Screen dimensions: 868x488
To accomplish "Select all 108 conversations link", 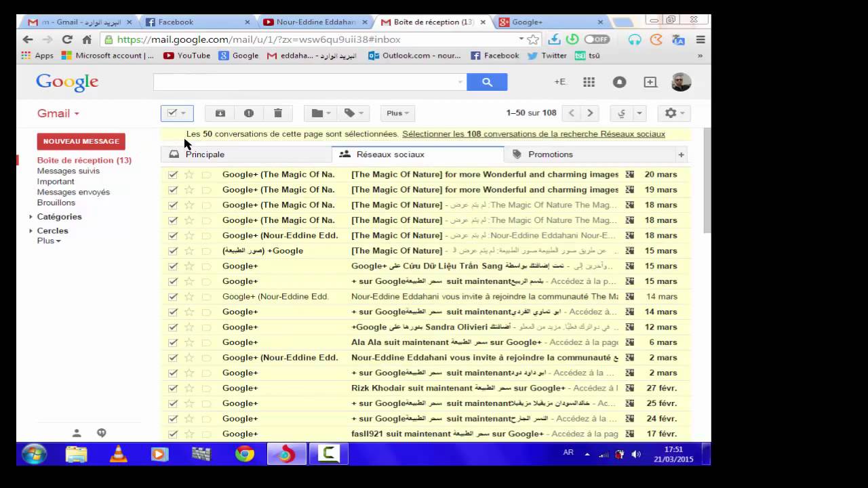I will point(534,134).
